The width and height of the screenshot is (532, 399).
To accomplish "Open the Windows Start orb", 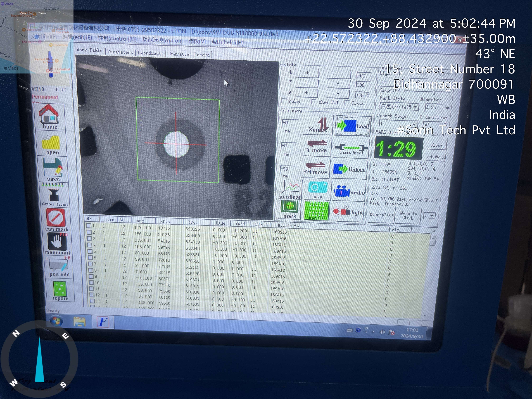I will tap(56, 321).
